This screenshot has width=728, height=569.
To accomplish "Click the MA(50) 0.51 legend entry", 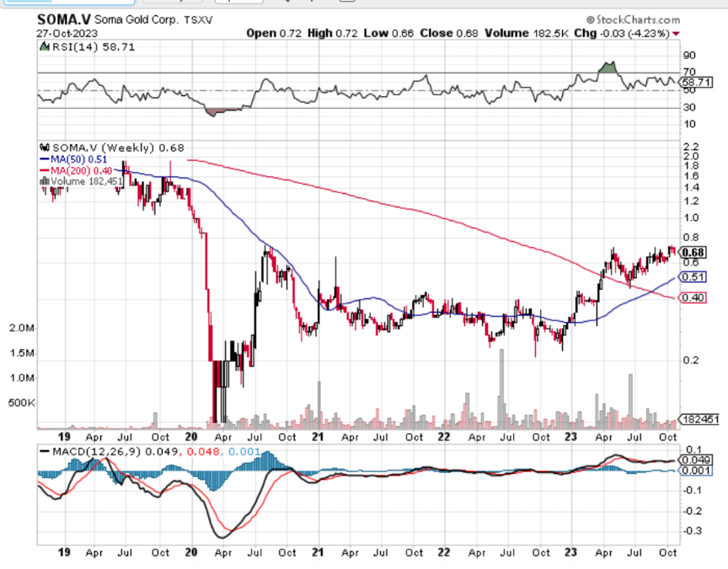I will (78, 159).
